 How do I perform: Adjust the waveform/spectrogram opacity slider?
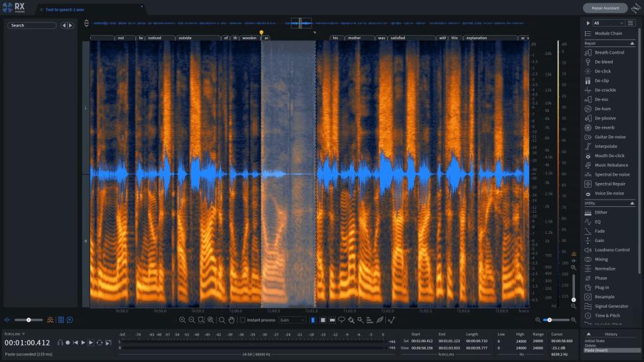29,320
